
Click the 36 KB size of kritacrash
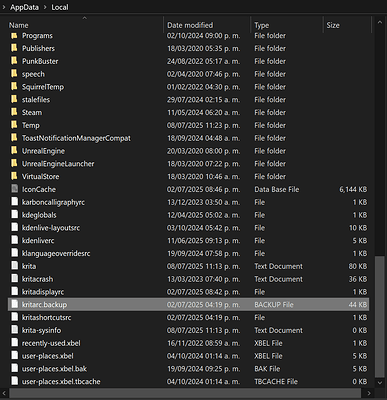point(358,279)
